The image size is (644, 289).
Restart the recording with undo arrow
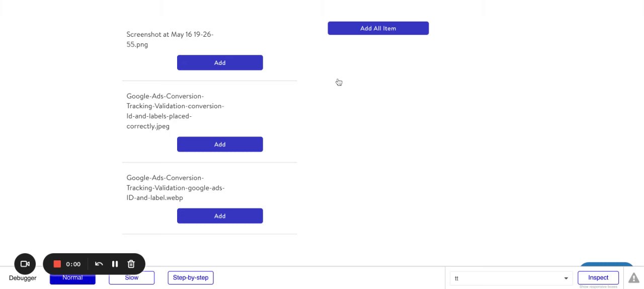click(x=99, y=264)
